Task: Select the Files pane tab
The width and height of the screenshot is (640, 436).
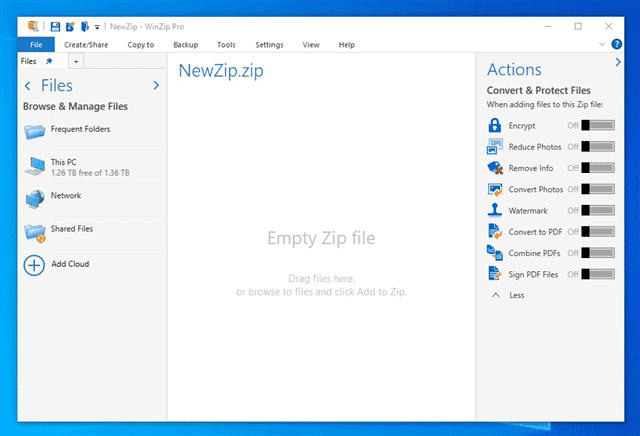Action: [29, 61]
